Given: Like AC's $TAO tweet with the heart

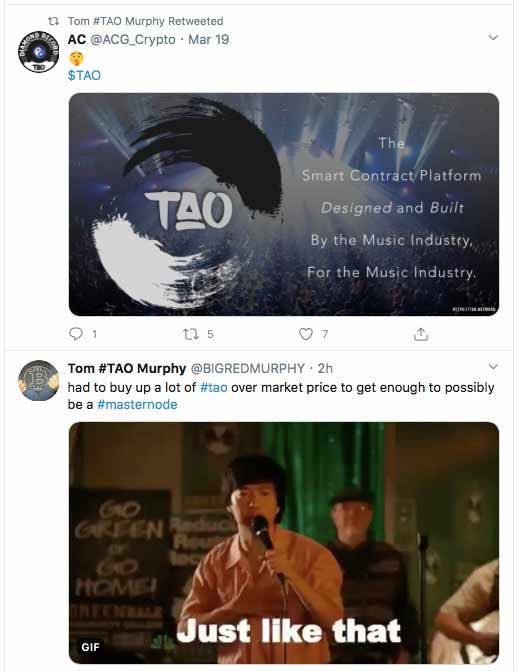Looking at the screenshot, I should [305, 334].
